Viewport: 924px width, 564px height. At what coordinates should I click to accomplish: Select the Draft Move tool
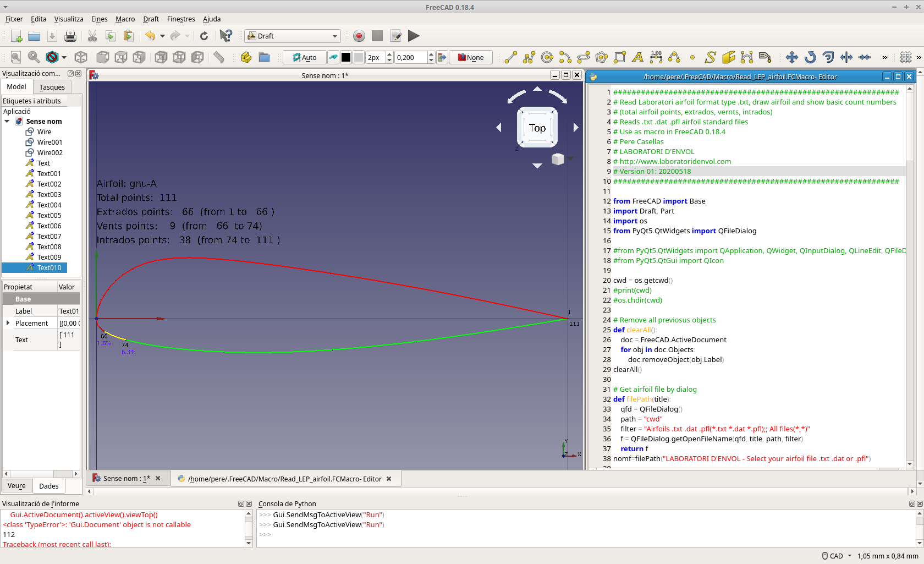(792, 57)
